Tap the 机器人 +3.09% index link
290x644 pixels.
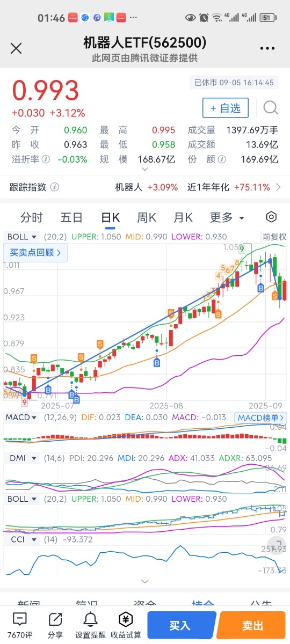[146, 187]
